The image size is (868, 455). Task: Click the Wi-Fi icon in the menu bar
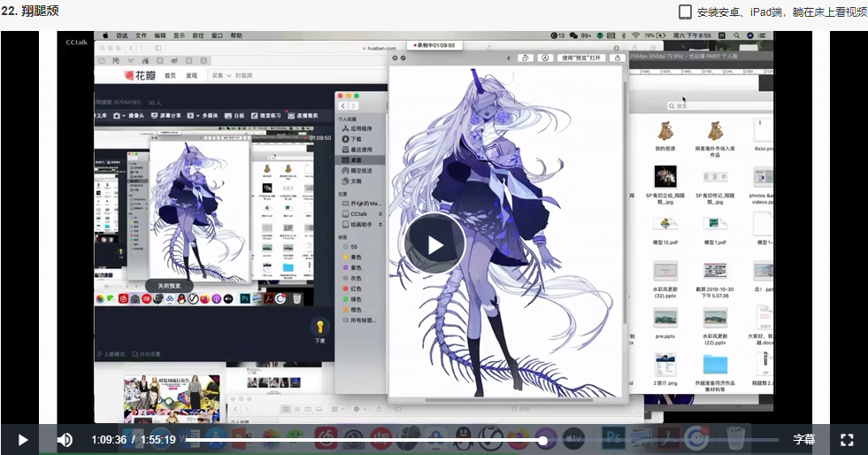[x=635, y=35]
